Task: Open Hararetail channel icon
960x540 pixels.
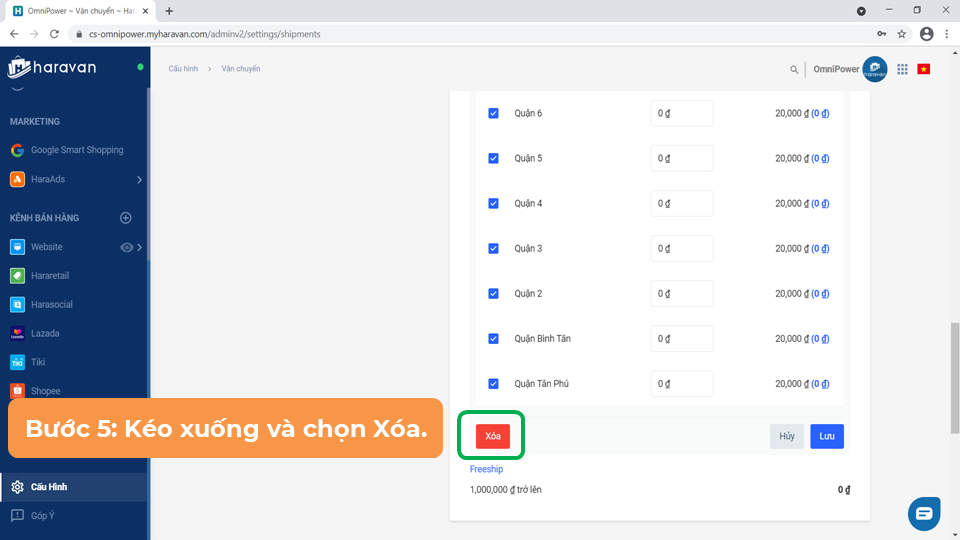Action: [x=17, y=276]
